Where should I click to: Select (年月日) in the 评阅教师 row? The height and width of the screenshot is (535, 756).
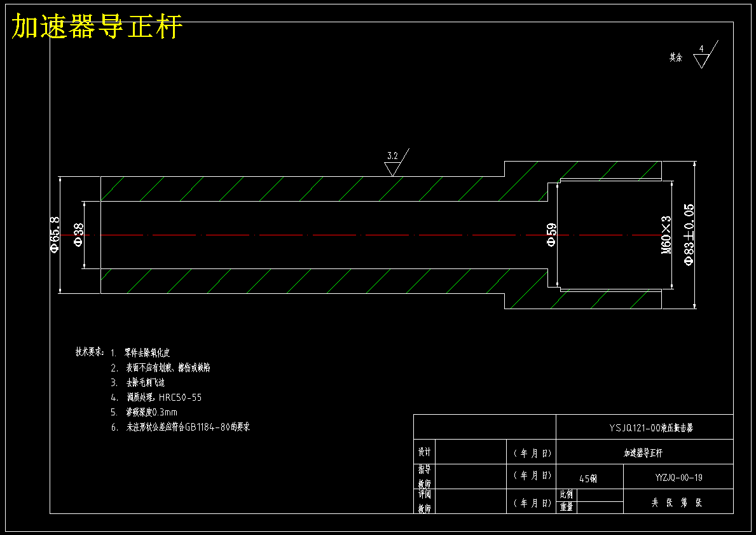click(532, 503)
